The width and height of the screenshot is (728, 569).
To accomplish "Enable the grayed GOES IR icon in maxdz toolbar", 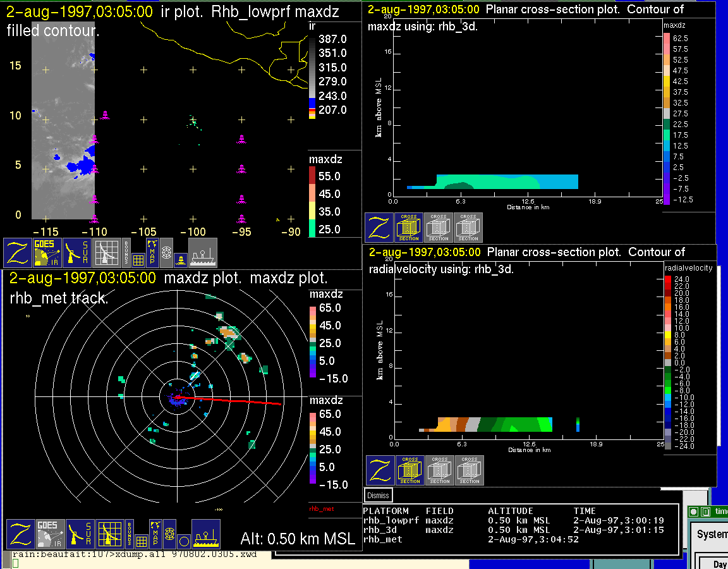I will point(51,535).
